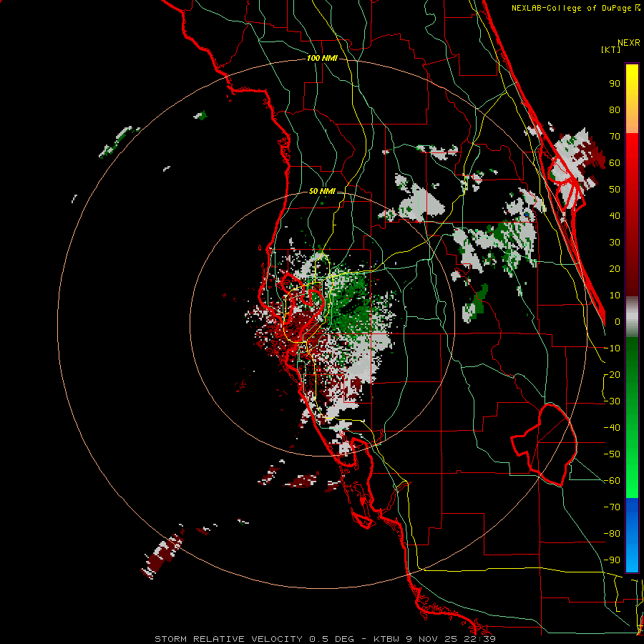
Task: Click the -80 value on the velocity scale
Action: point(612,534)
